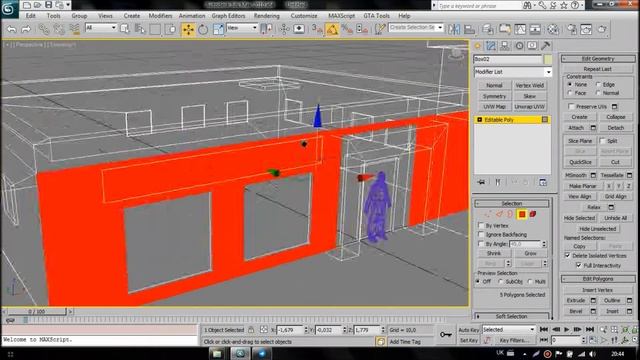Image resolution: width=640 pixels, height=360 pixels.
Task: Enable the Preserve UVs checkbox
Action: coord(571,107)
